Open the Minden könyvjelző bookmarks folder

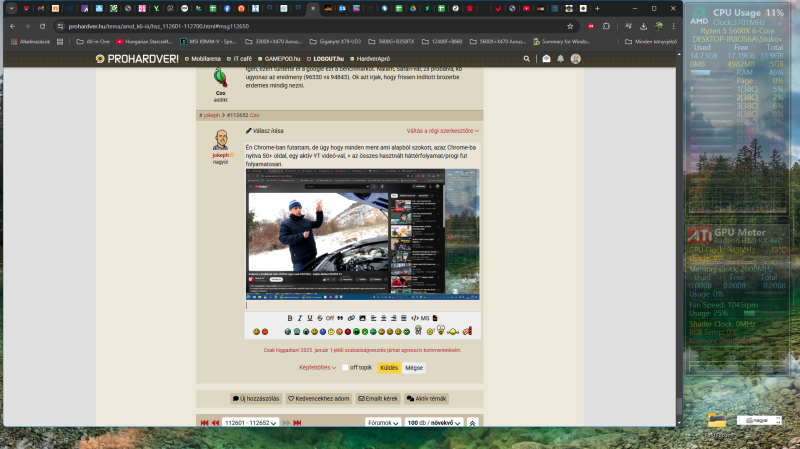coord(651,42)
